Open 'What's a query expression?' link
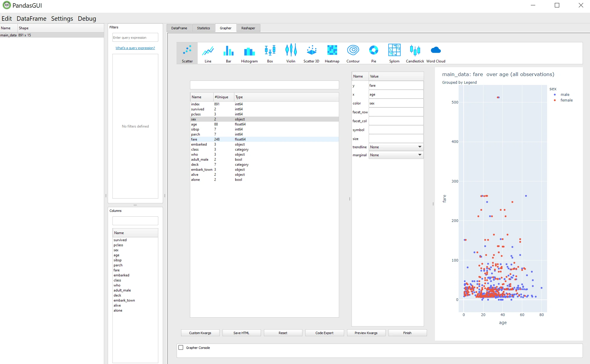 click(x=135, y=48)
